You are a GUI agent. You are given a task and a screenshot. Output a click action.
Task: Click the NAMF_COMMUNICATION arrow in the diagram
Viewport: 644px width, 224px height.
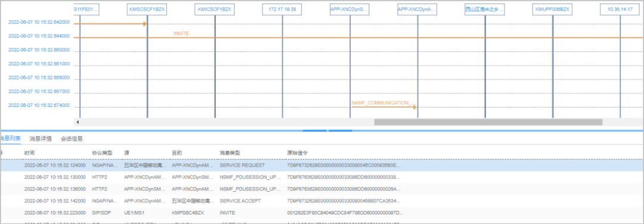[383, 107]
